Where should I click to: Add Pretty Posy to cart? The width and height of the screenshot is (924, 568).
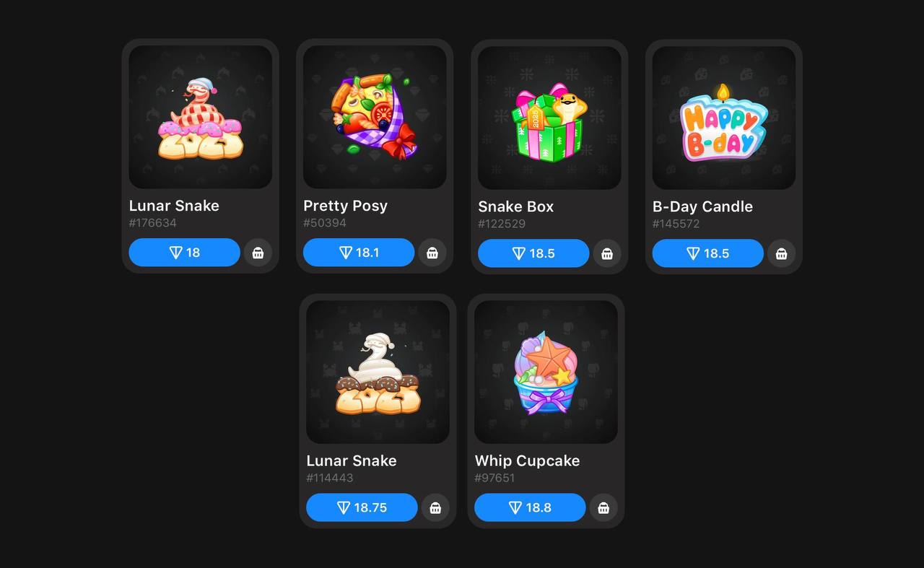[x=432, y=253]
